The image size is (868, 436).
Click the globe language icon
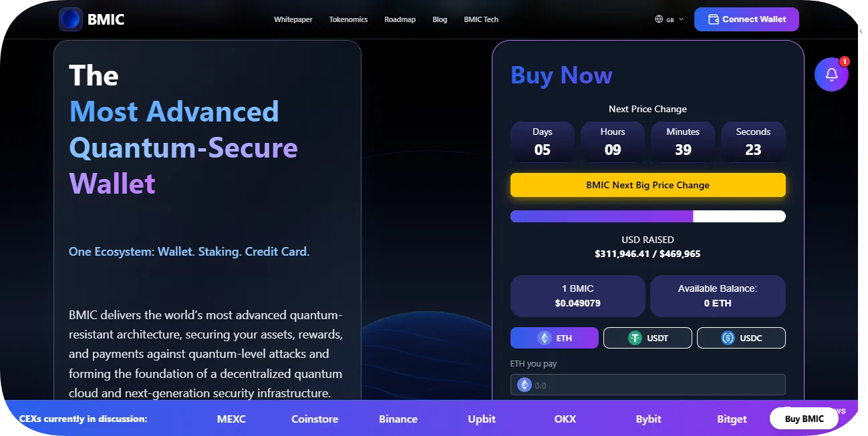(x=658, y=19)
